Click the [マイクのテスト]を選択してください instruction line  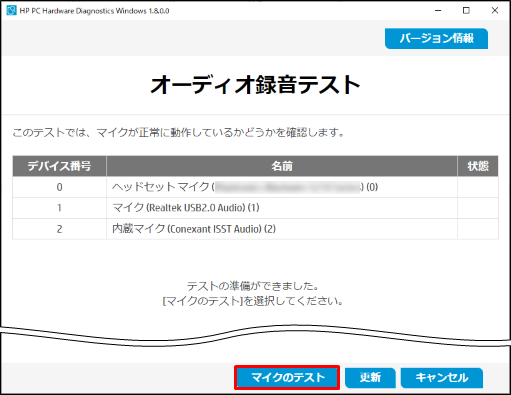tap(252, 301)
